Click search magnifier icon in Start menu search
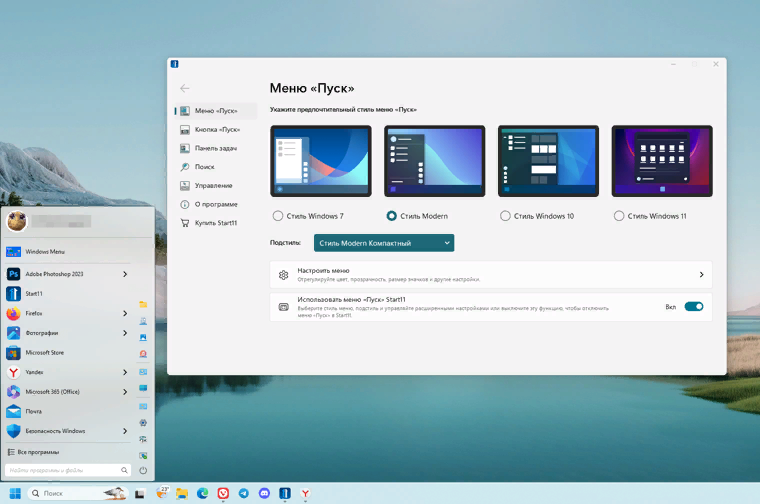This screenshot has height=504, width=760. (124, 470)
